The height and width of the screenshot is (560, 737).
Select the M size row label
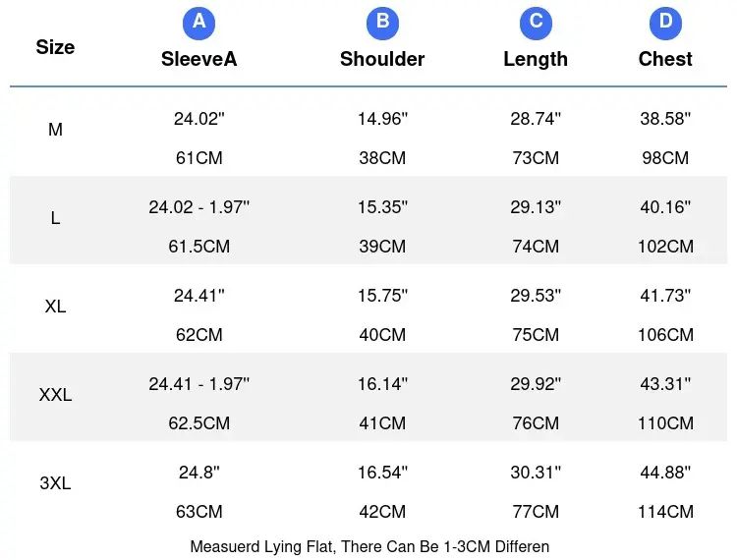pyautogui.click(x=55, y=130)
